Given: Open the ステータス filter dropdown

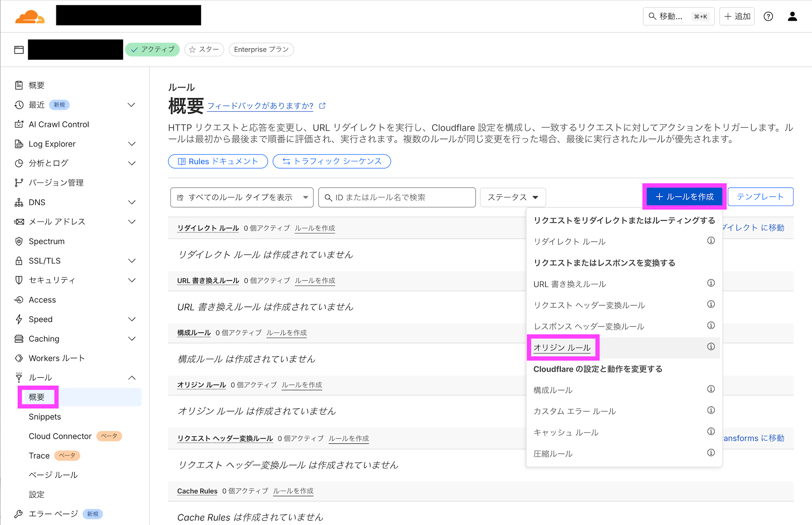Looking at the screenshot, I should click(513, 197).
